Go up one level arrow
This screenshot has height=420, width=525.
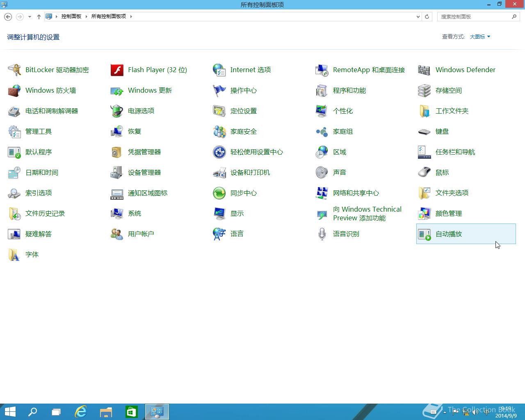tap(39, 17)
